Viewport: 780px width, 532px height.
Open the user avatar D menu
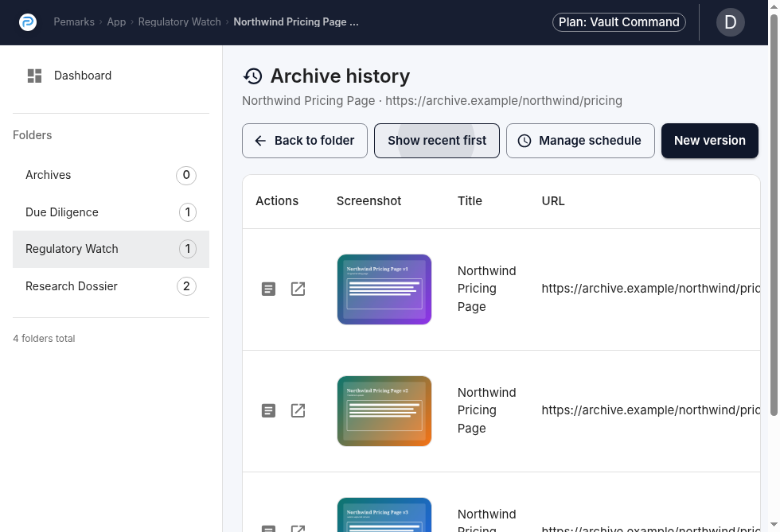[x=731, y=22]
